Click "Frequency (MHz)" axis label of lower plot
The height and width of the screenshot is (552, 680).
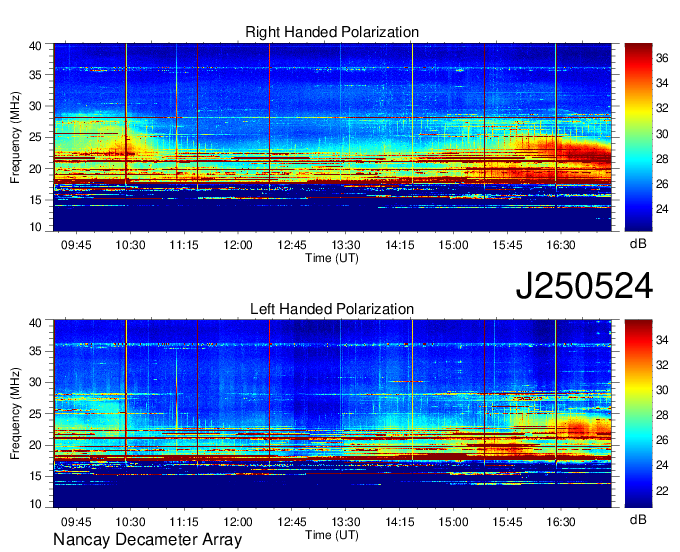(15, 414)
